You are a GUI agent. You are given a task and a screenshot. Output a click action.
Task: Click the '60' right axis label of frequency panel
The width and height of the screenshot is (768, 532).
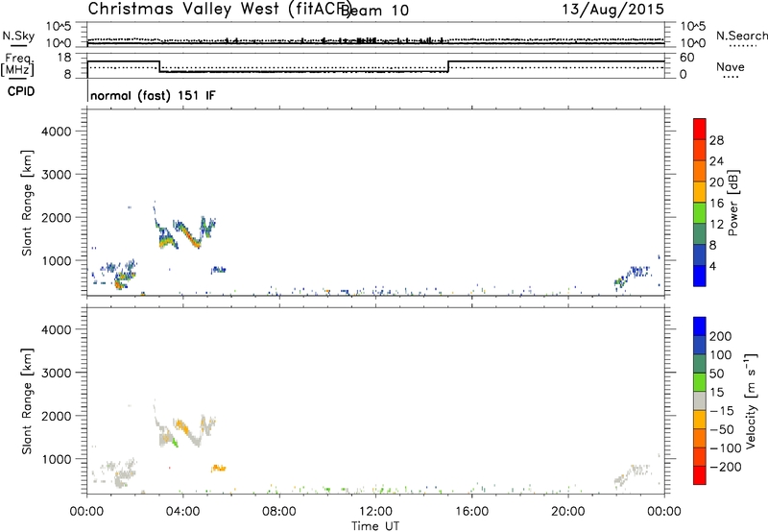coord(687,58)
